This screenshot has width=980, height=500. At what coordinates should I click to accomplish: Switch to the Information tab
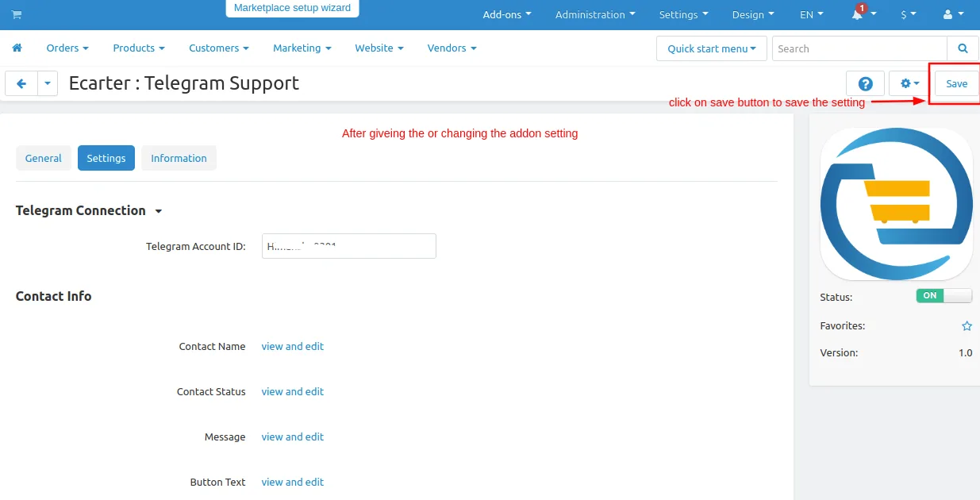pos(179,158)
